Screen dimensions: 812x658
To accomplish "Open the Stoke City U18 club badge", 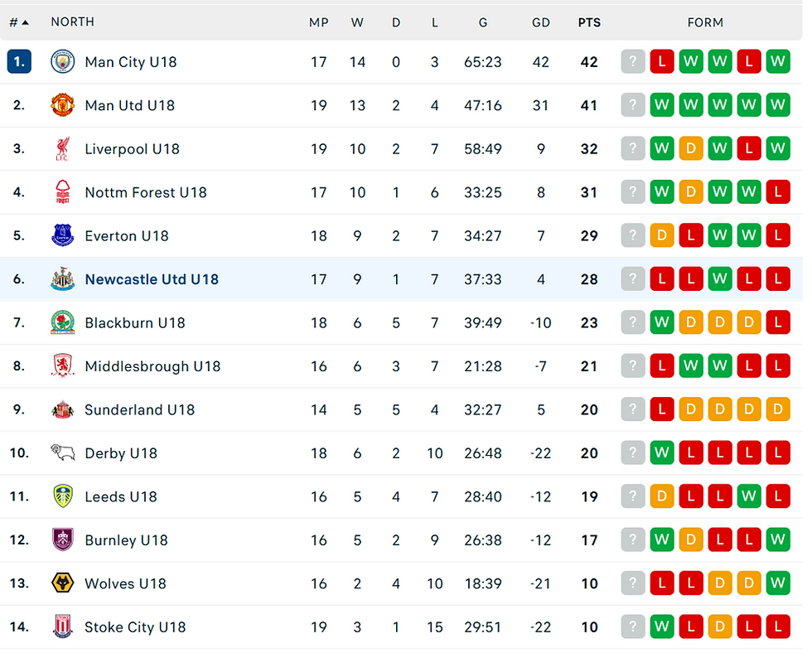I will [64, 627].
